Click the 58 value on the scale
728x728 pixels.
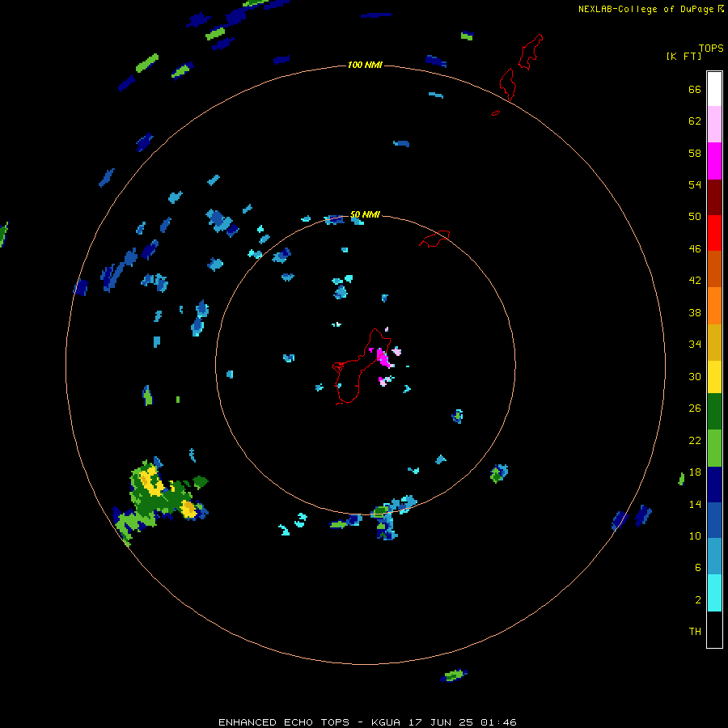[695, 153]
